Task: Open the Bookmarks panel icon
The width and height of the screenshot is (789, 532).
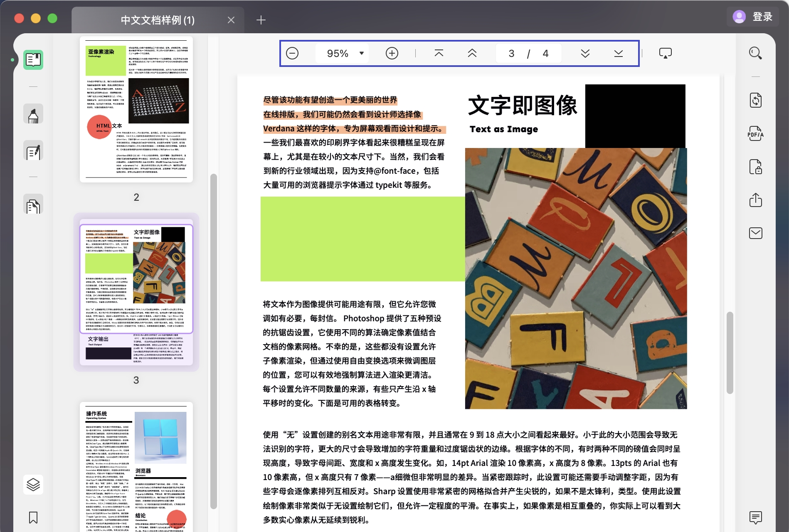Action: [x=33, y=517]
